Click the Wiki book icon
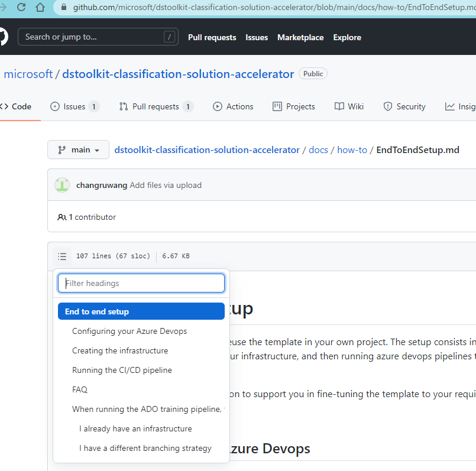Screen dimensions: 476x471 coord(339,106)
